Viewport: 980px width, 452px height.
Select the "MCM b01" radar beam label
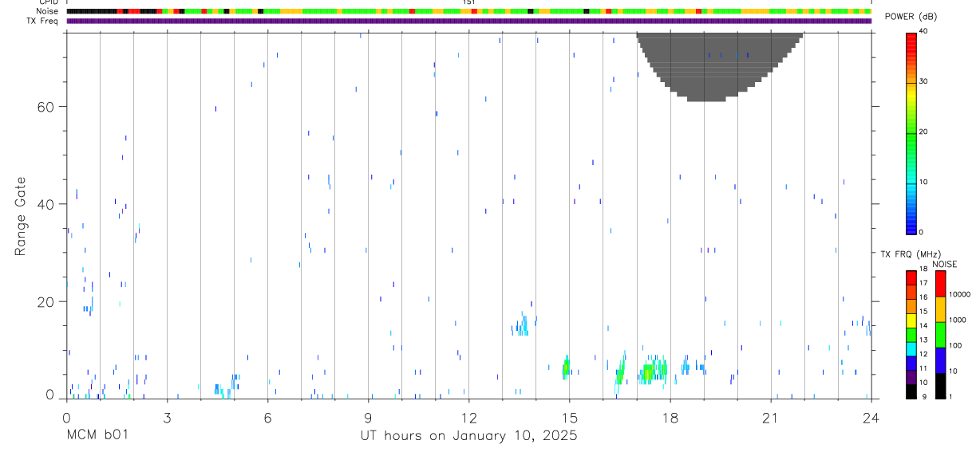[x=97, y=435]
